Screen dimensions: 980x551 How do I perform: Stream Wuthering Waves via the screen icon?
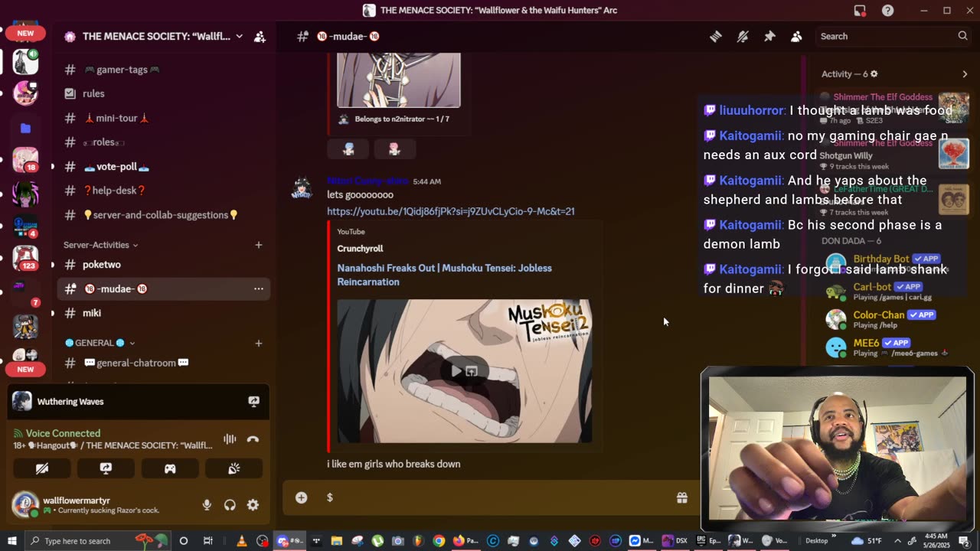tap(253, 401)
